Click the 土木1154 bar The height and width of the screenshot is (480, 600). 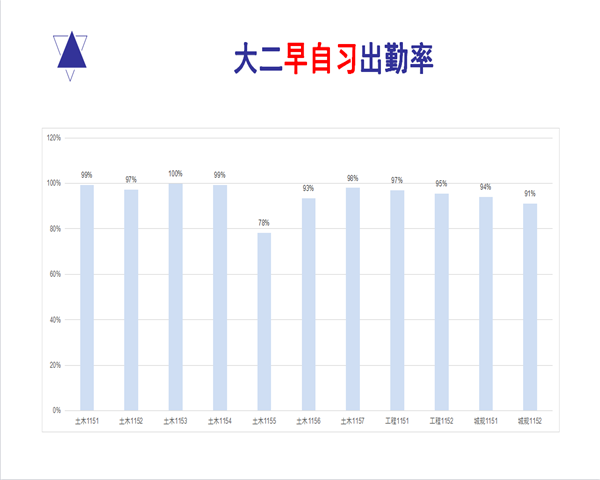(220, 298)
